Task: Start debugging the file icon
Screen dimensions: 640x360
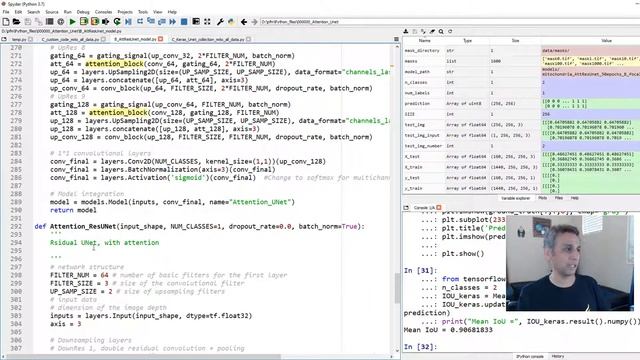Action: coord(128,22)
